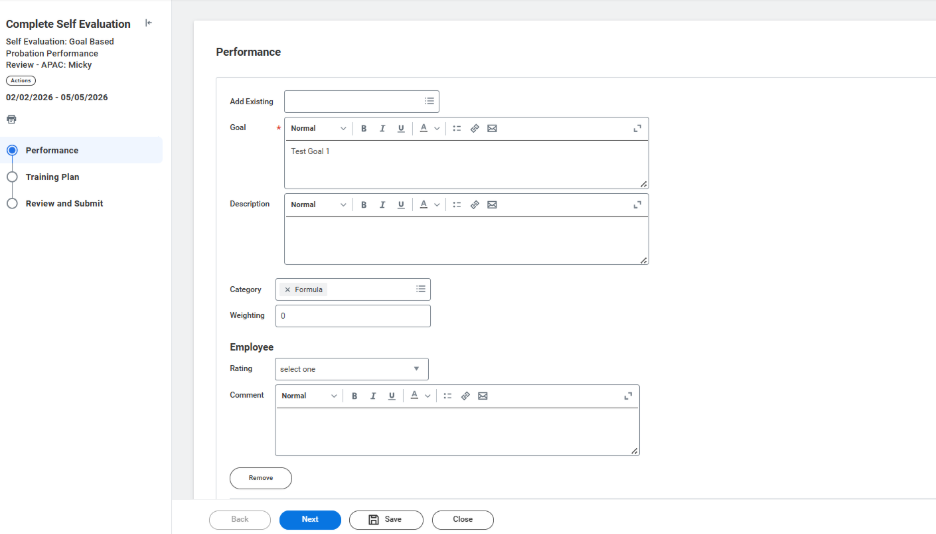
Task: Click into the Weighting input field
Action: [x=352, y=316]
